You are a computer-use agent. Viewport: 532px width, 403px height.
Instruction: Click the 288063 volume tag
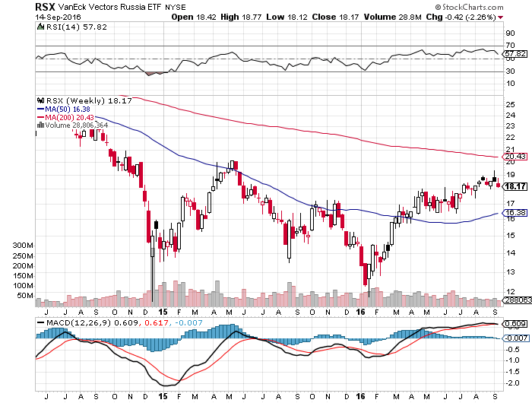pyautogui.click(x=518, y=300)
